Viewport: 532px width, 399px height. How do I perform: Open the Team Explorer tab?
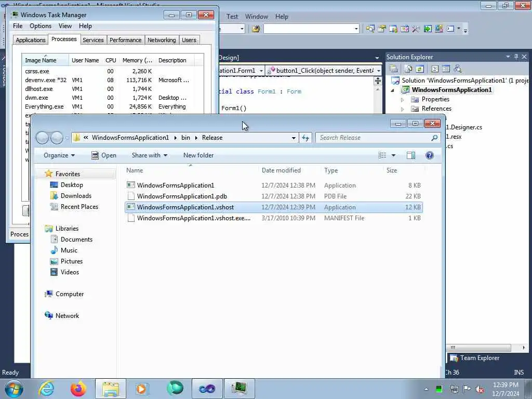pyautogui.click(x=475, y=358)
